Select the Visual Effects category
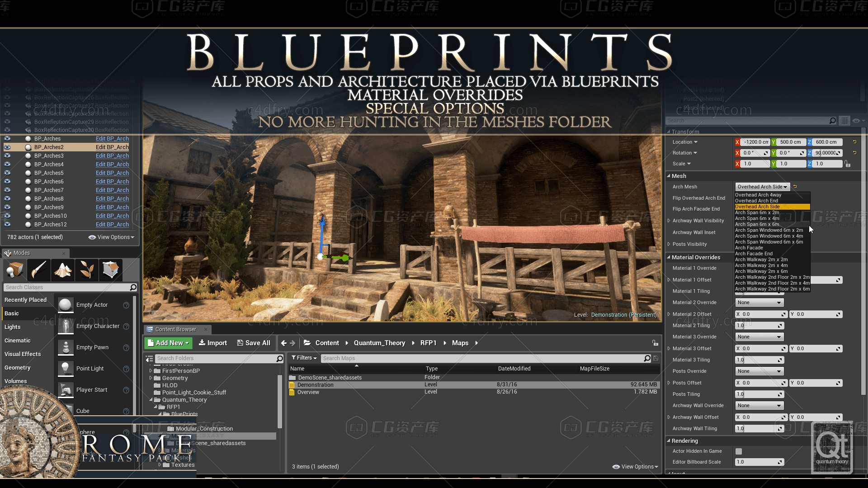This screenshot has height=488, width=868. point(23,354)
